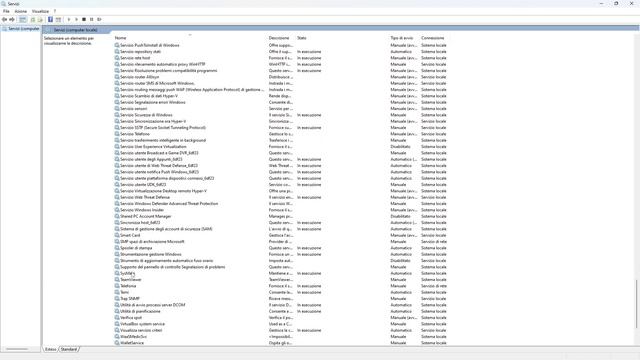Select Servizio Risoluzione problemi compatibilità programmi
640x360 pixels.
281,71
